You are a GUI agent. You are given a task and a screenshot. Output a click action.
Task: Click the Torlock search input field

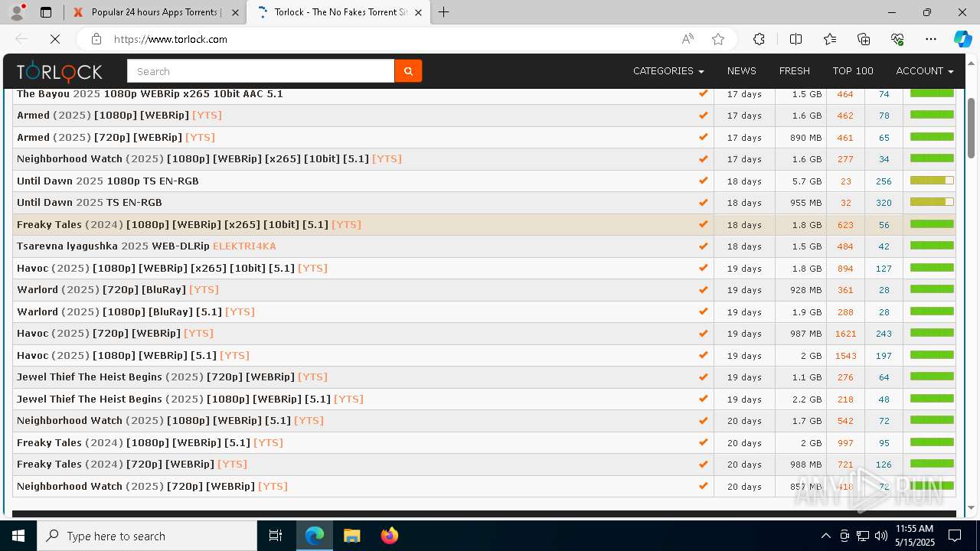point(260,71)
